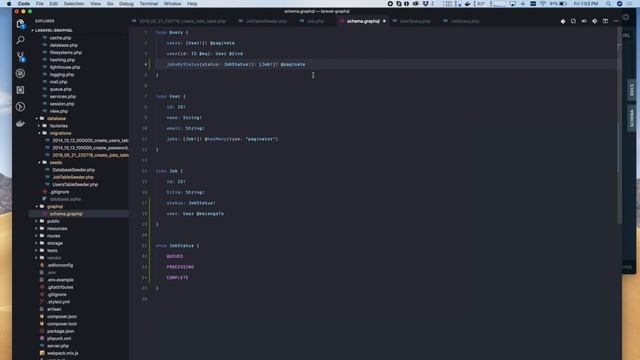Click the Wi-Fi icon in macOS menu bar

tap(542, 4)
